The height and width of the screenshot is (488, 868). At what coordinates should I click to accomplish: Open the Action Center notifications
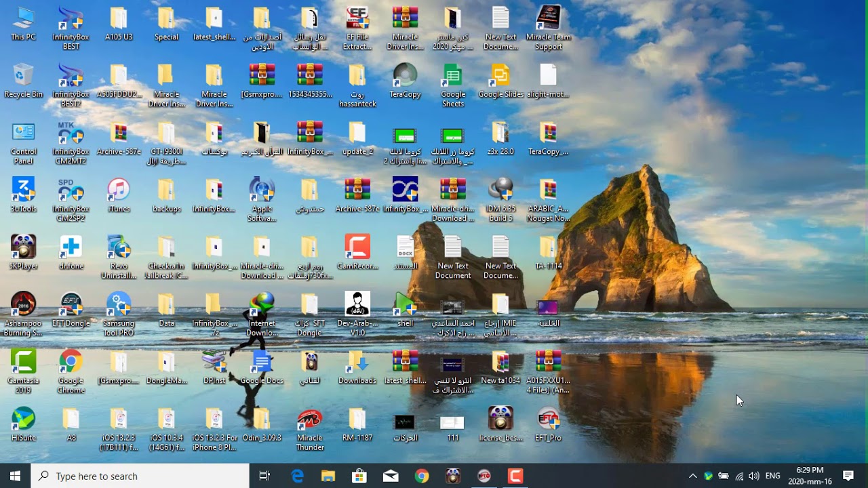point(848,476)
